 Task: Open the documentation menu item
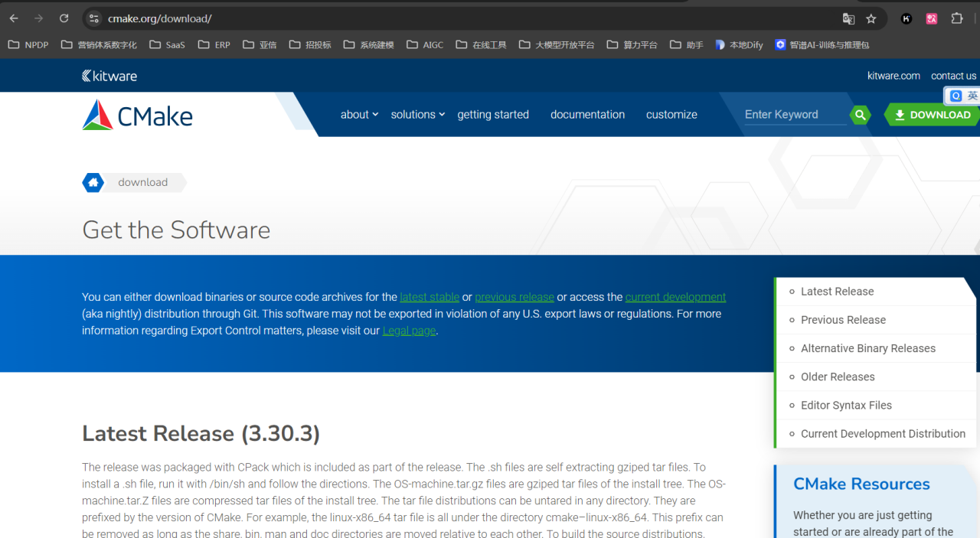pyautogui.click(x=587, y=115)
